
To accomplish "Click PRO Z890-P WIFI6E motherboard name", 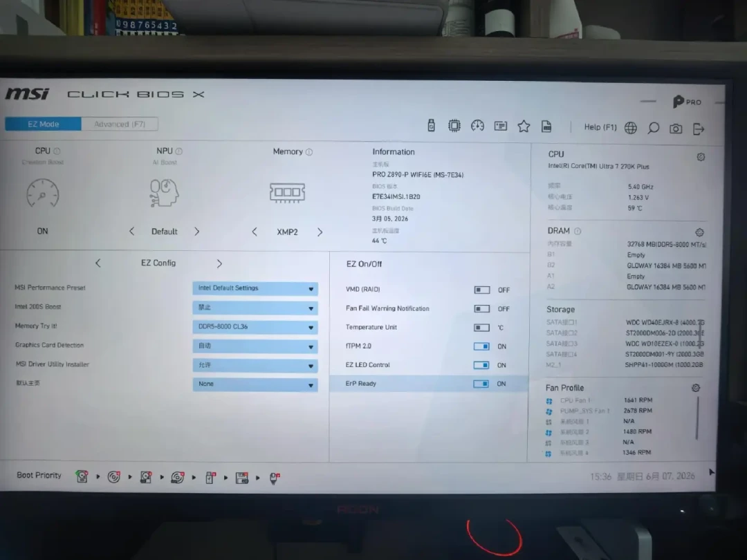I will (x=417, y=175).
